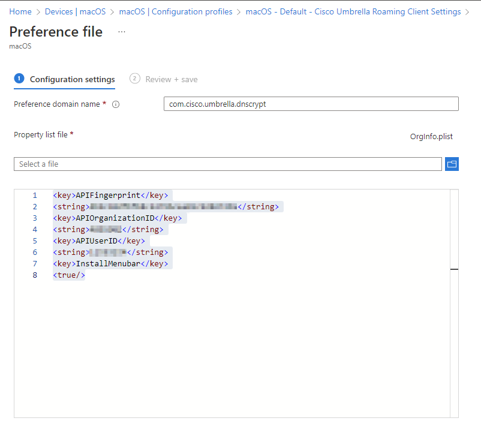The height and width of the screenshot is (448, 481).
Task: Open macOS | Configuration profiles breadcrumb
Action: [176, 11]
